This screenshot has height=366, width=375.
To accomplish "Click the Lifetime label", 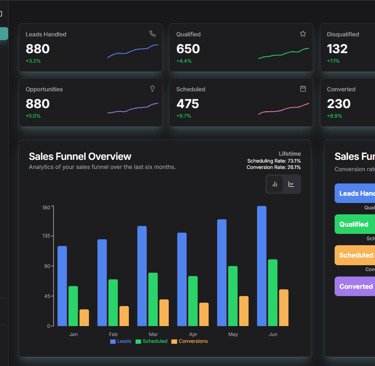I will tap(290, 154).
